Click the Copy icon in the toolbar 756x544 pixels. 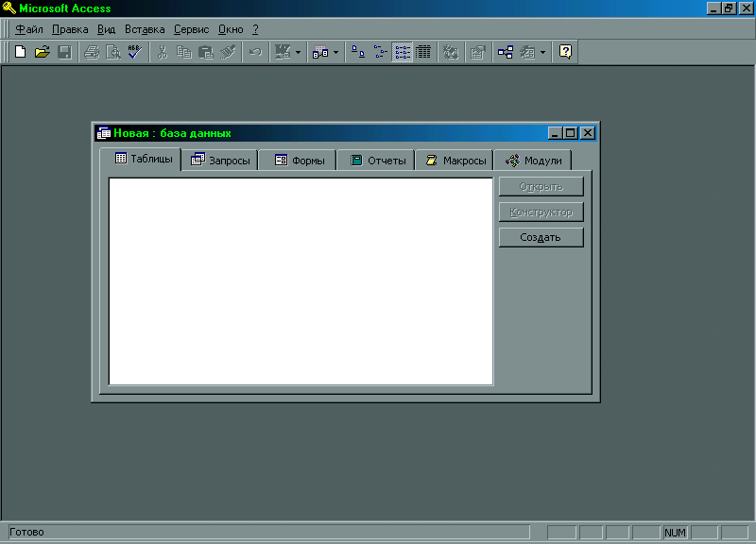(x=184, y=52)
